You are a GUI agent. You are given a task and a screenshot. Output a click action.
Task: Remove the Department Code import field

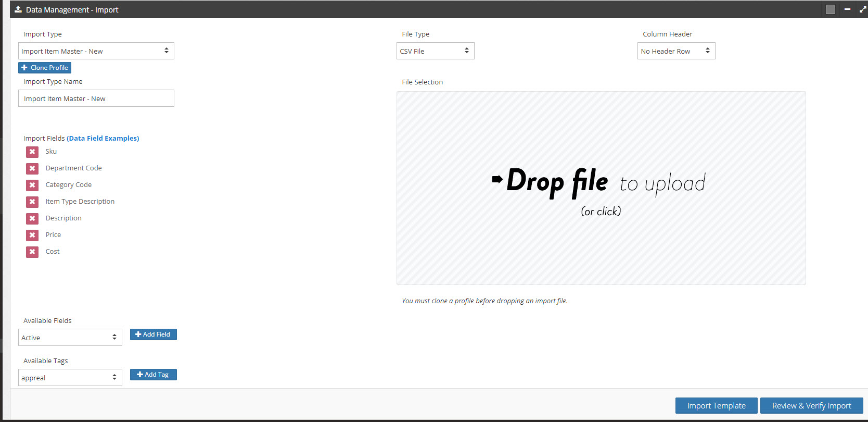coord(32,168)
